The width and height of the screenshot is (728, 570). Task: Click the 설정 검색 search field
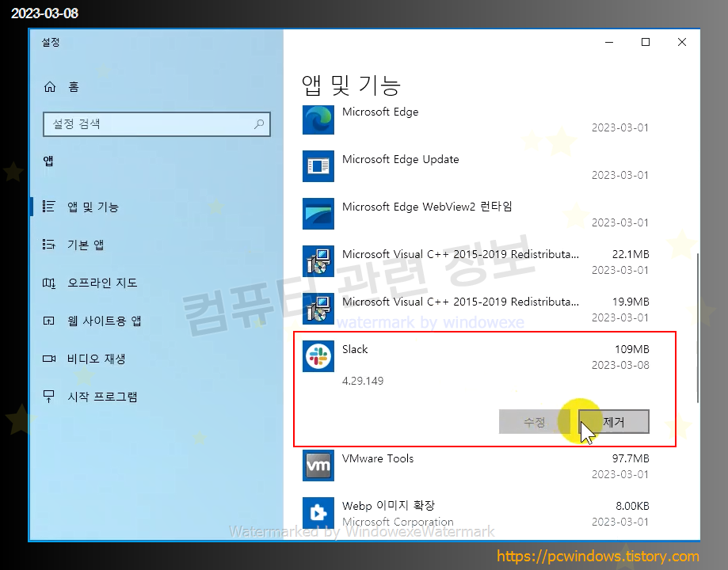(x=157, y=124)
